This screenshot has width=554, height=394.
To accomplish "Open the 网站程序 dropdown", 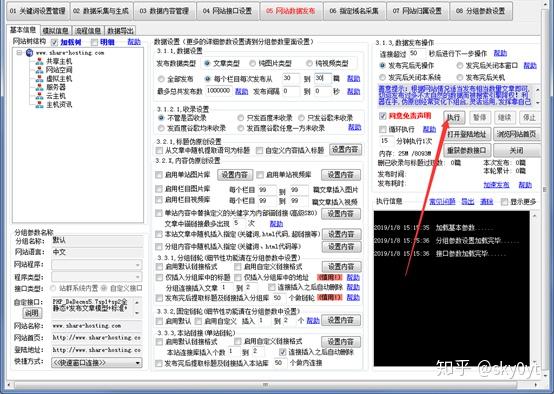I will tap(97, 265).
